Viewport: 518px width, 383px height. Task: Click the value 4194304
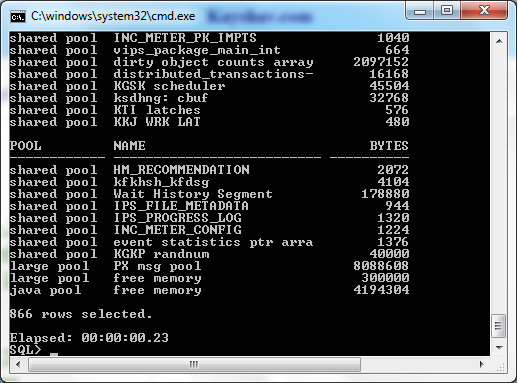pos(381,290)
